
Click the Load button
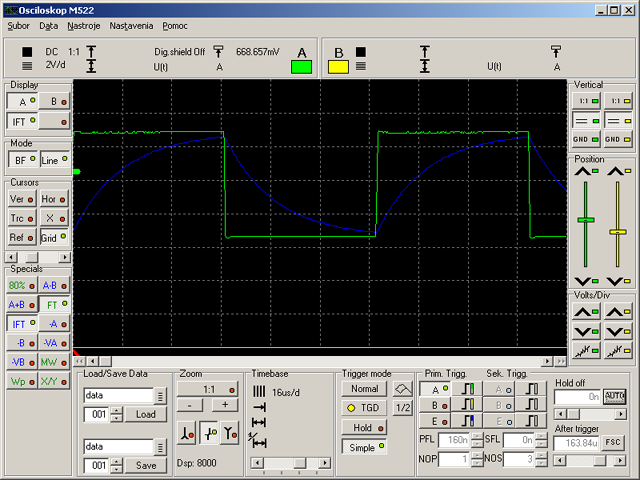[146, 414]
